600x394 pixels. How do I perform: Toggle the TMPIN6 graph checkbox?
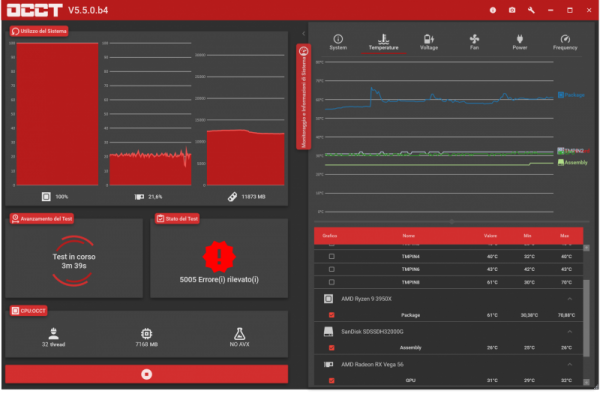pos(332,269)
